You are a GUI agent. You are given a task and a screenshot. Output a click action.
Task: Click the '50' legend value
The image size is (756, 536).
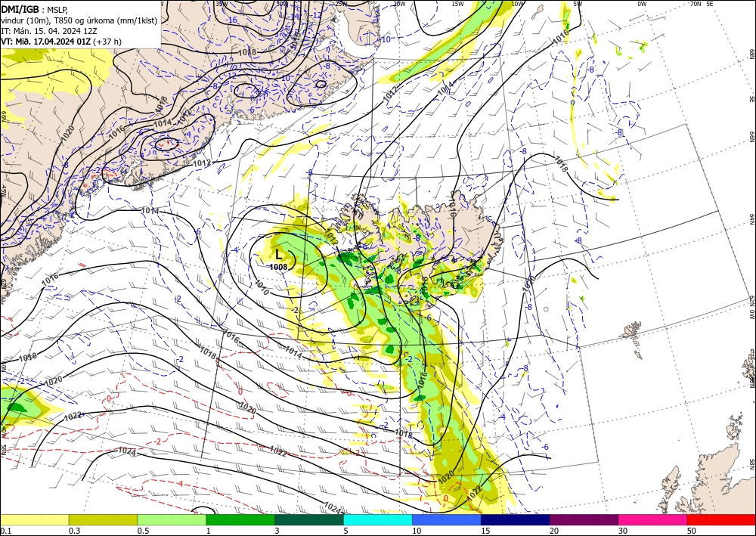(692, 531)
